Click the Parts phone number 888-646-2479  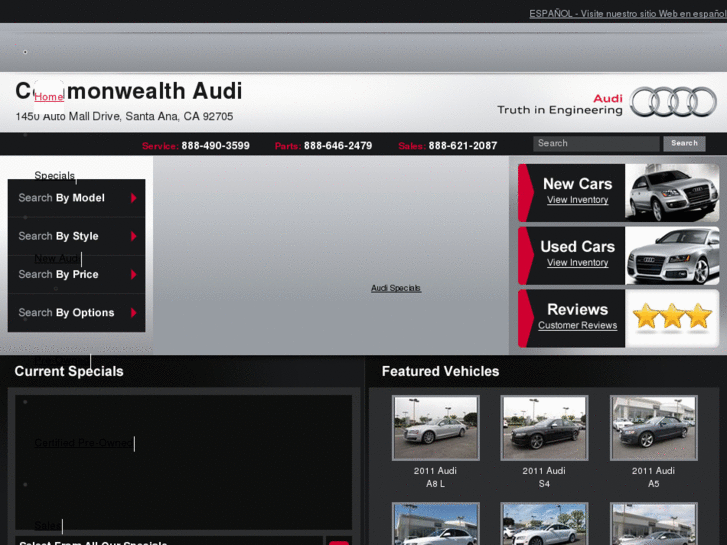point(338,146)
